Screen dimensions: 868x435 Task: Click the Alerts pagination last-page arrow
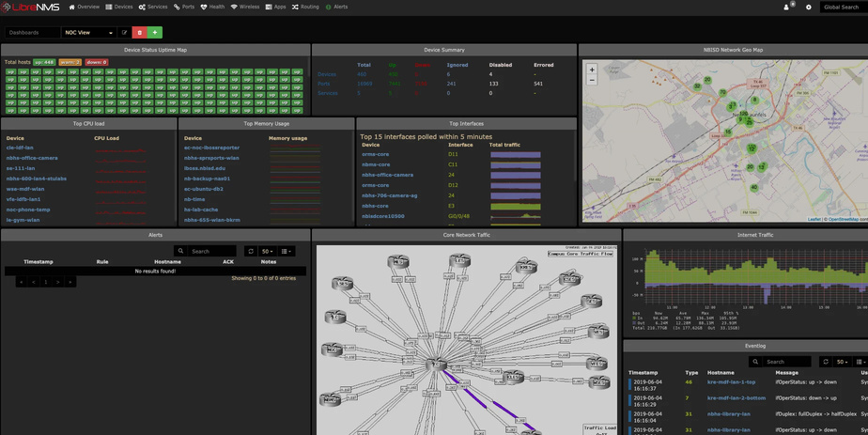[70, 282]
